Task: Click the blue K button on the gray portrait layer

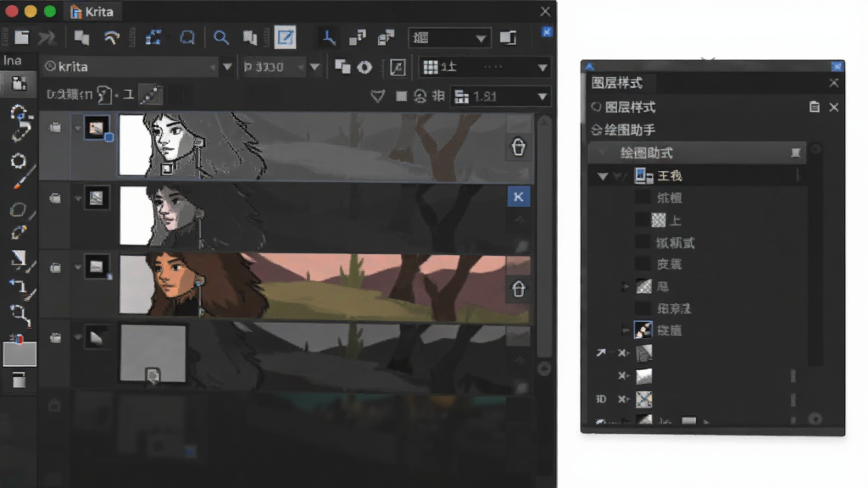Action: pyautogui.click(x=518, y=197)
